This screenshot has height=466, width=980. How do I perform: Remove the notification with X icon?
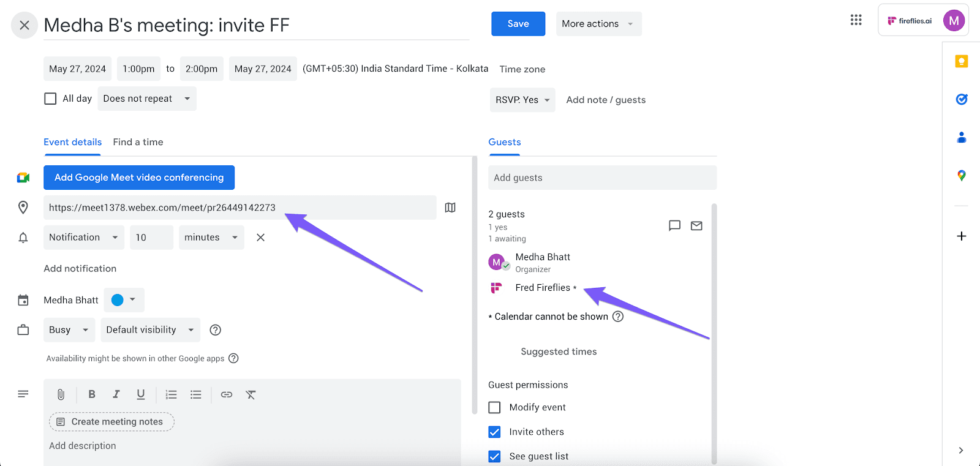(260, 238)
